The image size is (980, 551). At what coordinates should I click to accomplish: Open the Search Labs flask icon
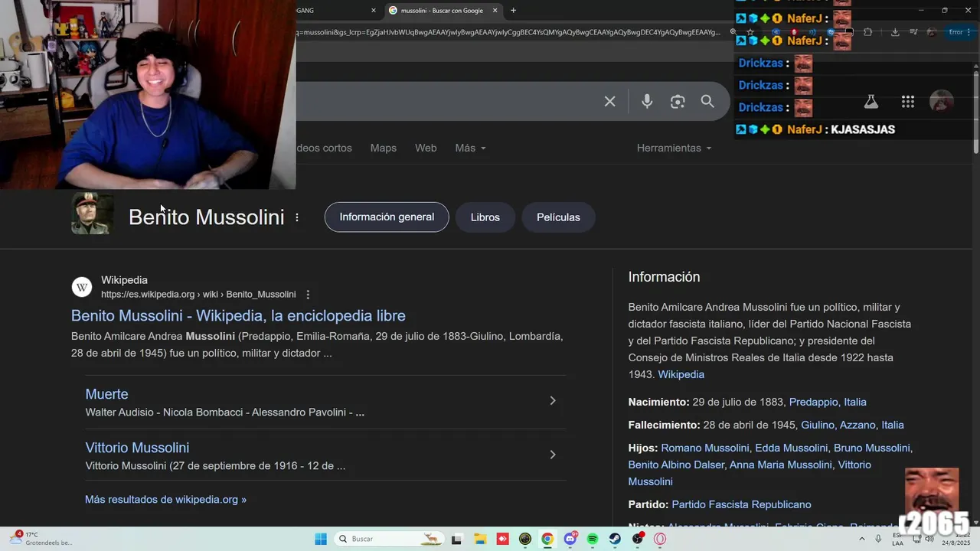(871, 101)
